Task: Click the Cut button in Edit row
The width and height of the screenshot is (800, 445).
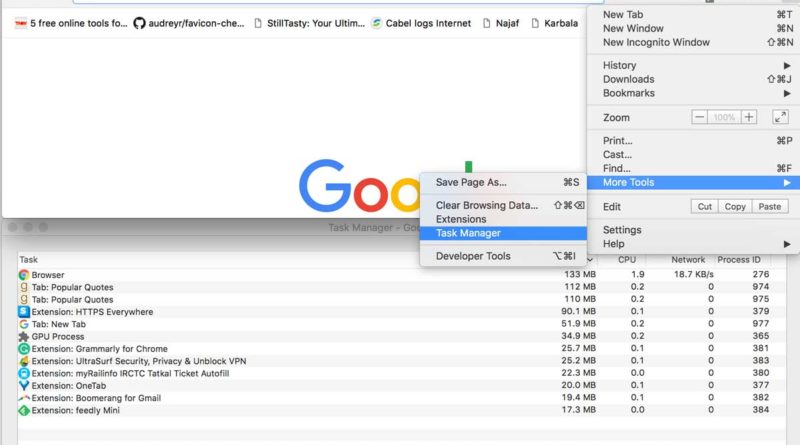Action: pos(705,207)
